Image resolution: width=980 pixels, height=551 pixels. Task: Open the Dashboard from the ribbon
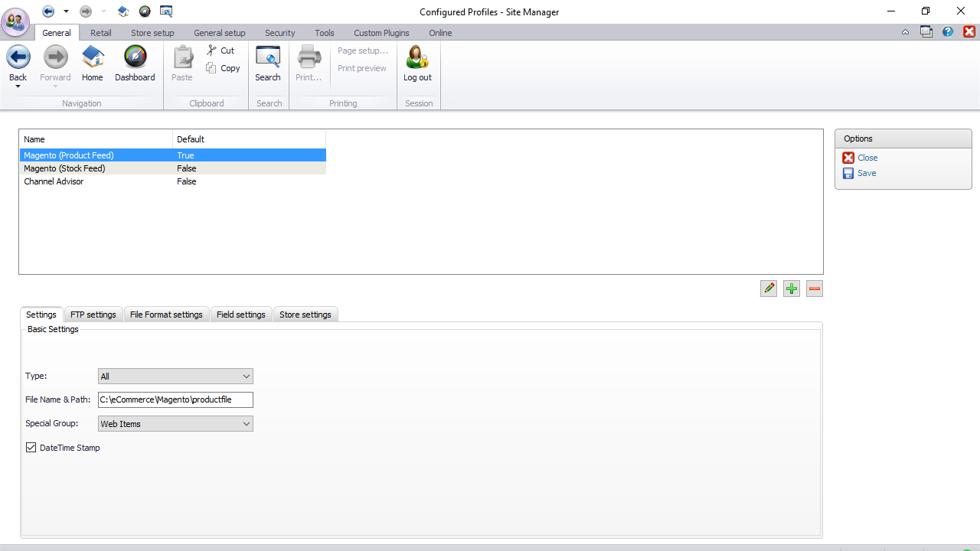click(135, 58)
